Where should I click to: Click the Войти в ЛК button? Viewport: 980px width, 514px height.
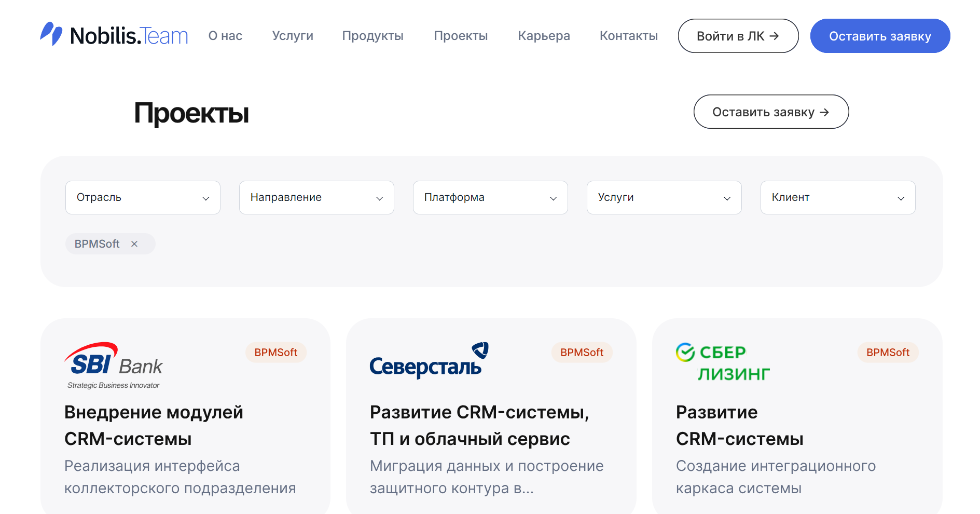point(738,36)
